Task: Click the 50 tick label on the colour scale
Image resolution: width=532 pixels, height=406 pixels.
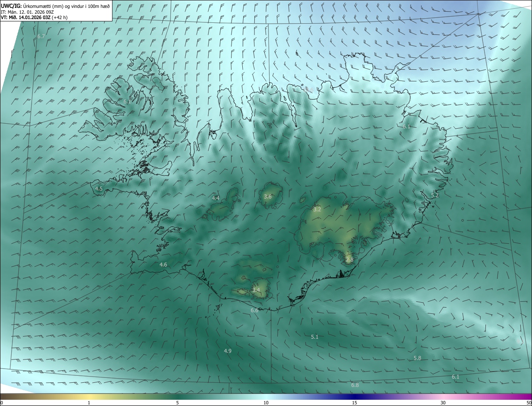Action: pos(529,403)
